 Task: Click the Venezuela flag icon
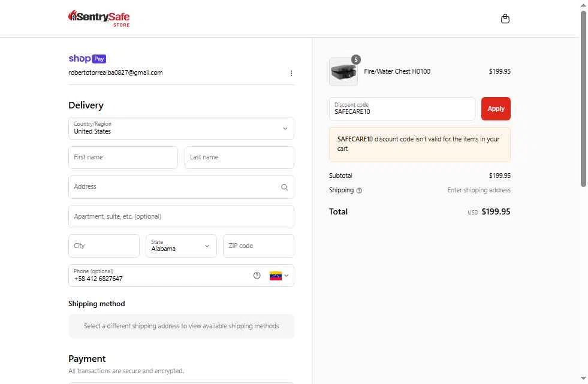point(276,276)
